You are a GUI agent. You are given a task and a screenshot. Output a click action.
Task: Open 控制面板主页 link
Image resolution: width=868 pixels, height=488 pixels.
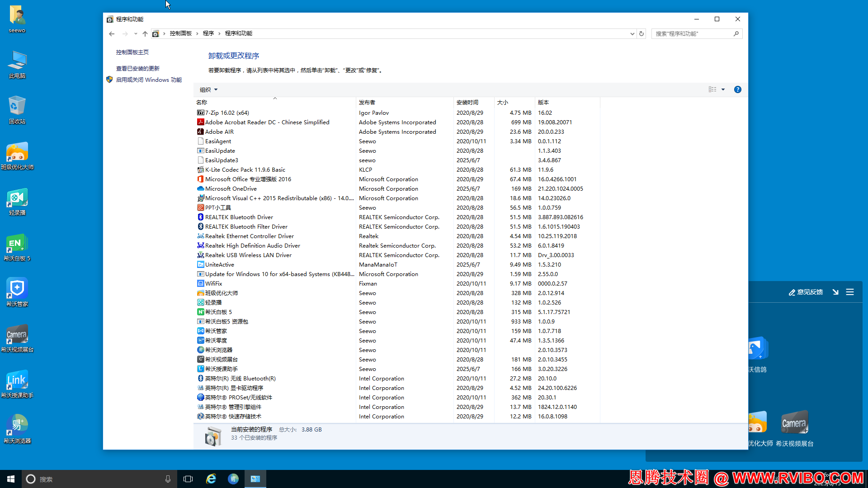click(x=132, y=52)
